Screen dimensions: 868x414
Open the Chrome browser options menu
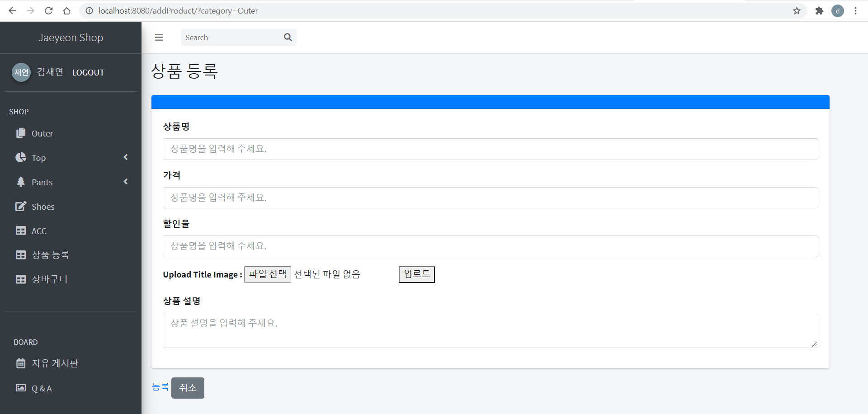coord(855,10)
